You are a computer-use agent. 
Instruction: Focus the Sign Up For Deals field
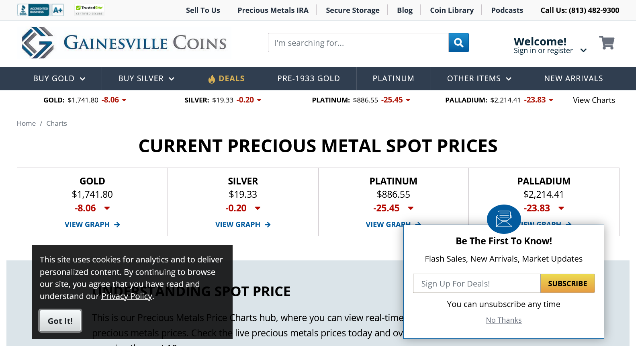tap(476, 284)
